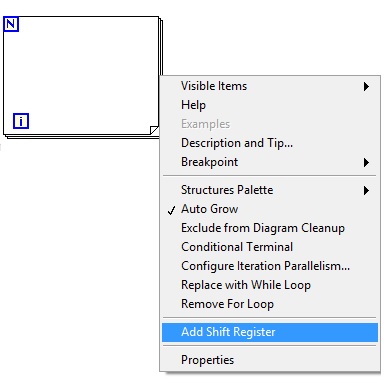The width and height of the screenshot is (389, 384).
Task: Choose Add Shift Register
Action: [270, 332]
